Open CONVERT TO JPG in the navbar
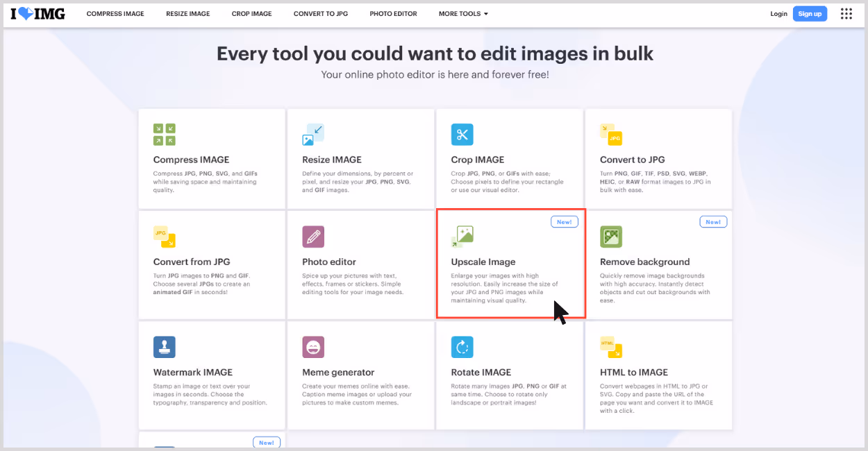 click(321, 14)
